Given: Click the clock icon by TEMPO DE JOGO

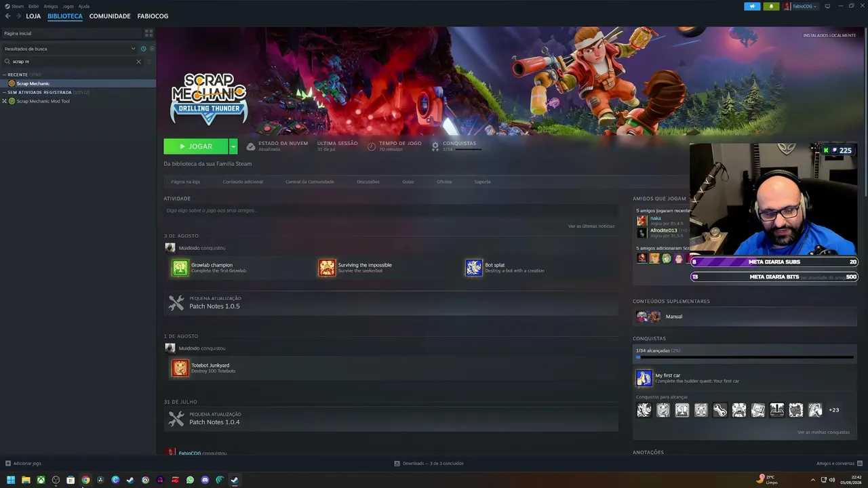Looking at the screenshot, I should 372,146.
